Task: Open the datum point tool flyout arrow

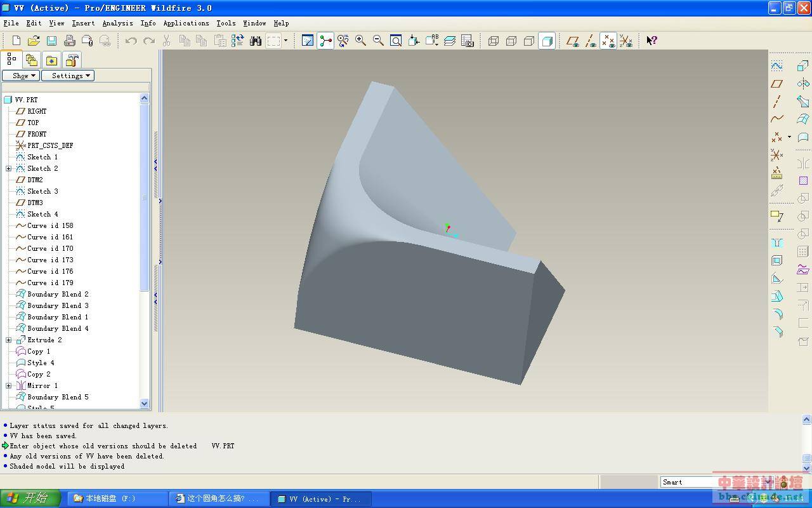Action: coord(789,137)
